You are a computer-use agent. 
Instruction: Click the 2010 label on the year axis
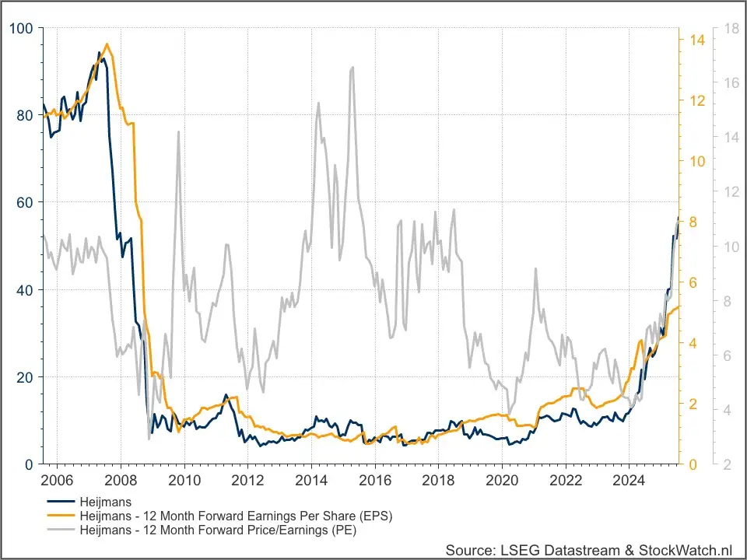[184, 480]
